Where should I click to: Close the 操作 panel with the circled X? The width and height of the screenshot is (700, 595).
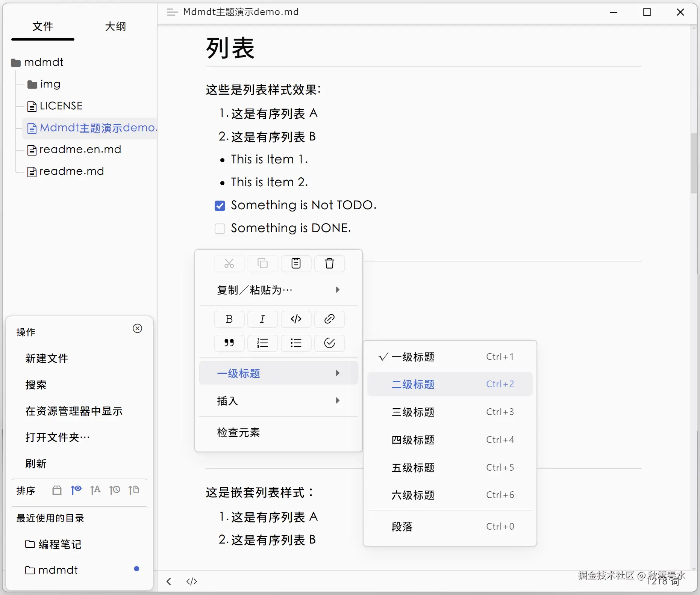138,328
